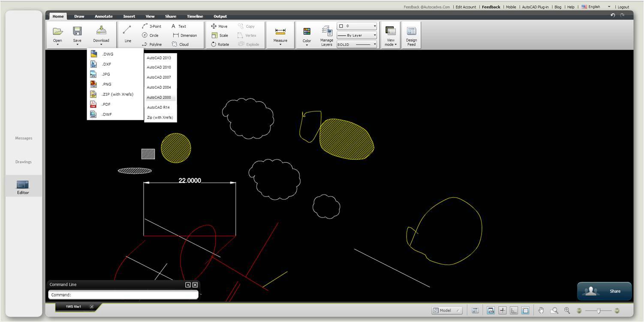
Task: Activate the Pan tool in status bar
Action: pos(541,310)
